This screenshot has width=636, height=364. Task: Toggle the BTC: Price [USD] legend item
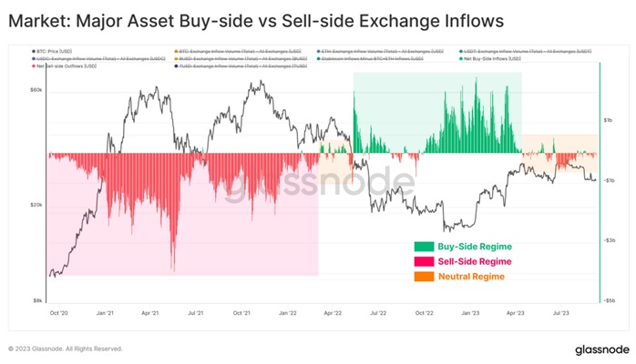tap(52, 52)
